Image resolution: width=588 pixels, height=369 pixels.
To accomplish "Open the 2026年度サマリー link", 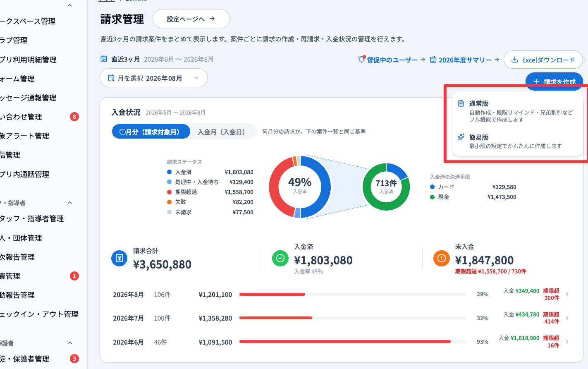I will point(464,60).
